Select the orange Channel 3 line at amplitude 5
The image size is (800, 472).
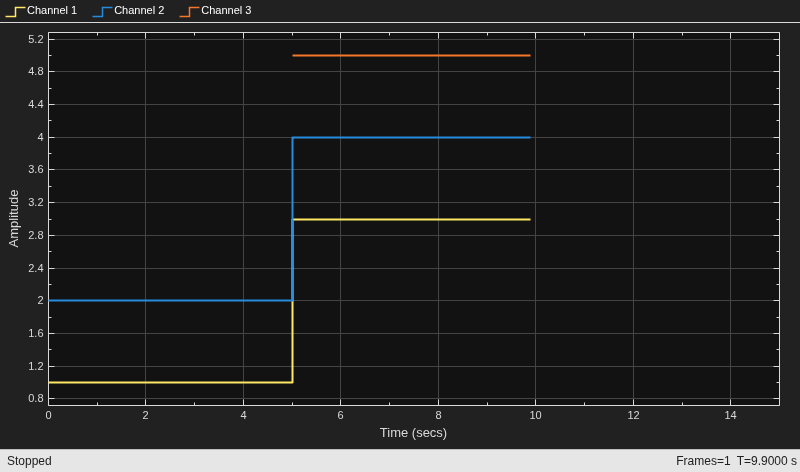(x=411, y=55)
